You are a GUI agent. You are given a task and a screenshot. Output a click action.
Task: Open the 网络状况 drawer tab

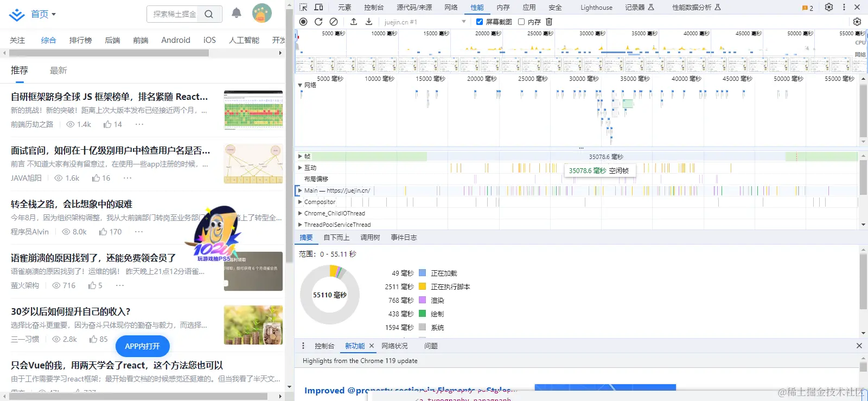click(394, 346)
